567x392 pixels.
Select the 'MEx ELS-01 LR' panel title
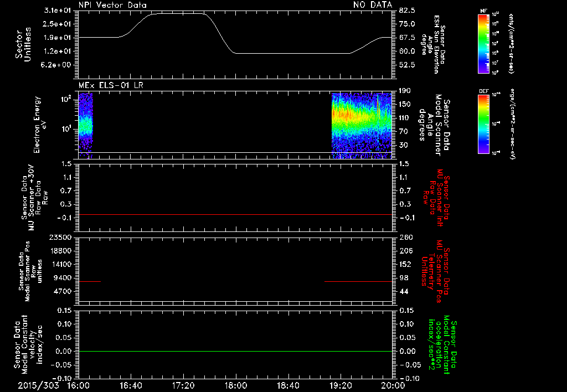coord(111,85)
